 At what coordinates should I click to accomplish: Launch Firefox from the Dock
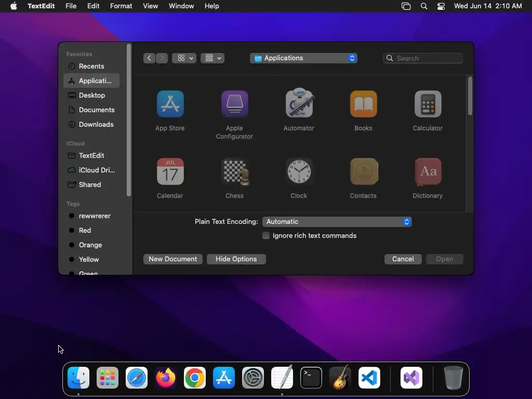166,378
